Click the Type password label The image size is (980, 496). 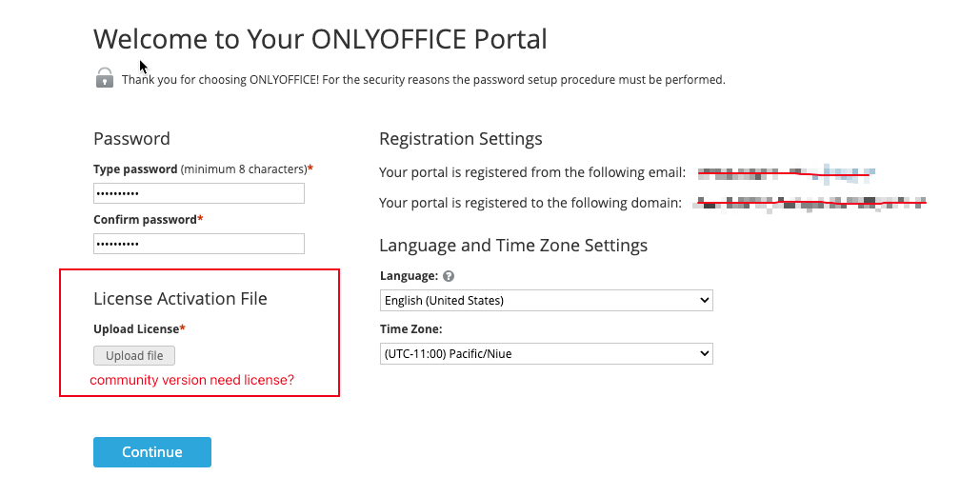tap(135, 169)
